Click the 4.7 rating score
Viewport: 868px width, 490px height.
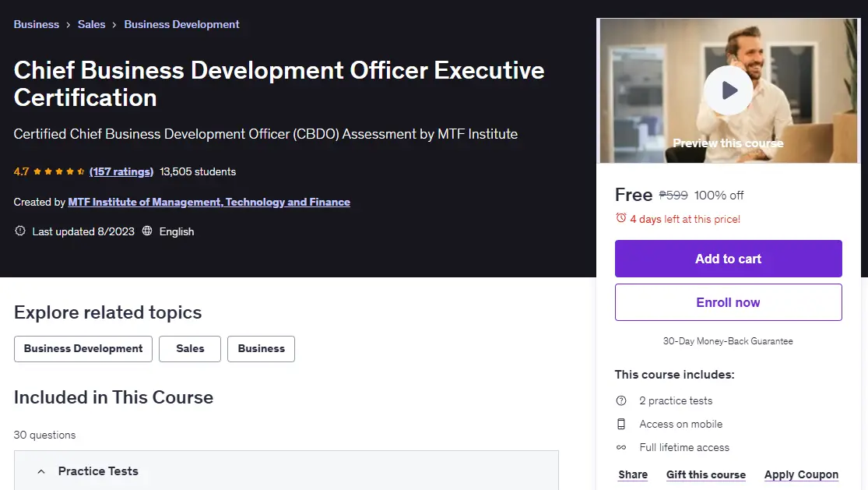coord(21,171)
